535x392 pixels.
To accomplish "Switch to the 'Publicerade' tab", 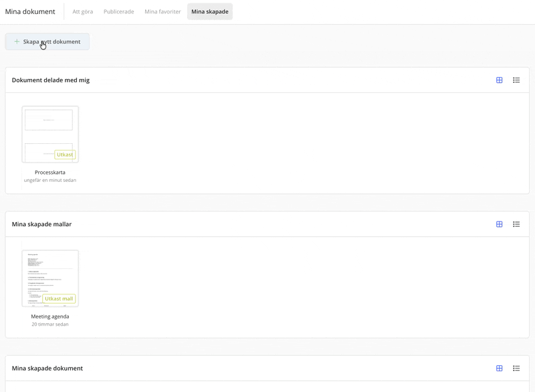I will (x=119, y=11).
